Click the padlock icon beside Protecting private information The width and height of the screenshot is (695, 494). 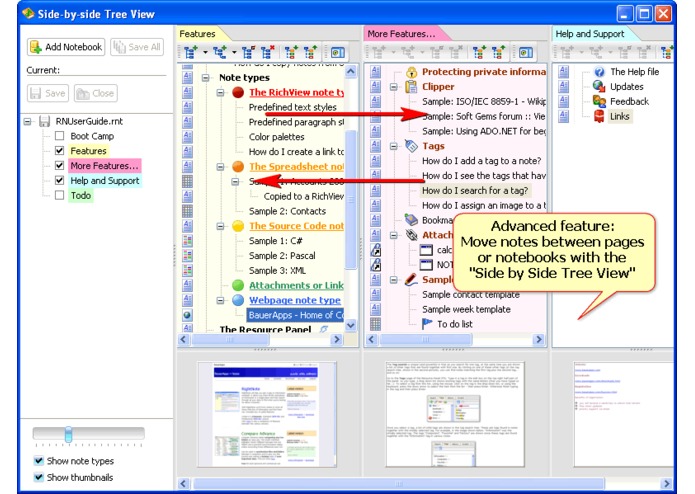pyautogui.click(x=411, y=72)
